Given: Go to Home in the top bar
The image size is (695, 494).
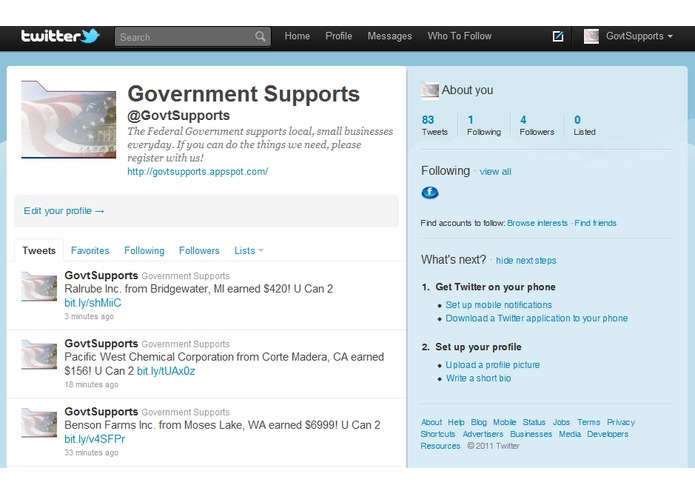Looking at the screenshot, I should pyautogui.click(x=297, y=36).
